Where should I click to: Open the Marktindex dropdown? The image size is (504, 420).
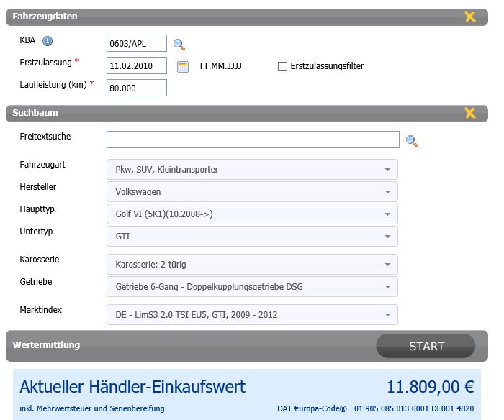tap(252, 315)
